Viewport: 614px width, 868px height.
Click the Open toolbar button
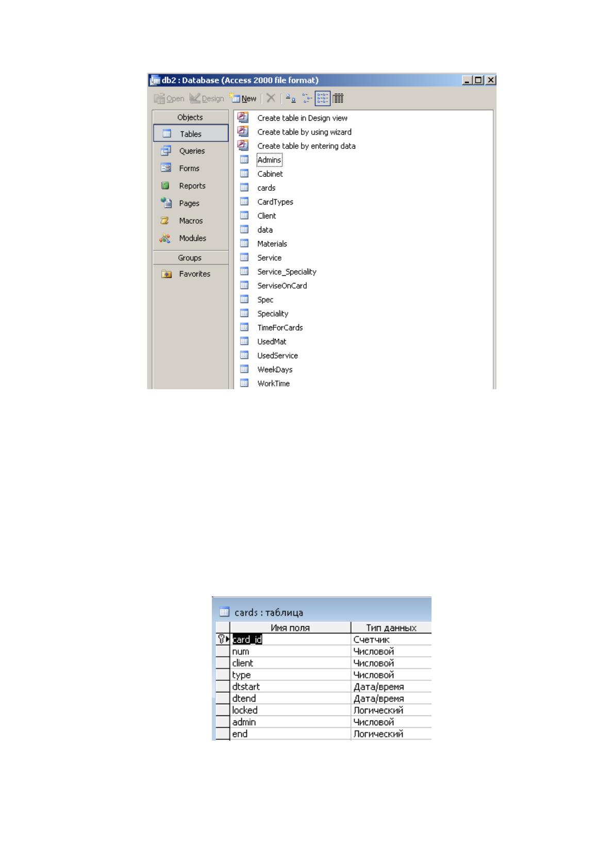(170, 98)
